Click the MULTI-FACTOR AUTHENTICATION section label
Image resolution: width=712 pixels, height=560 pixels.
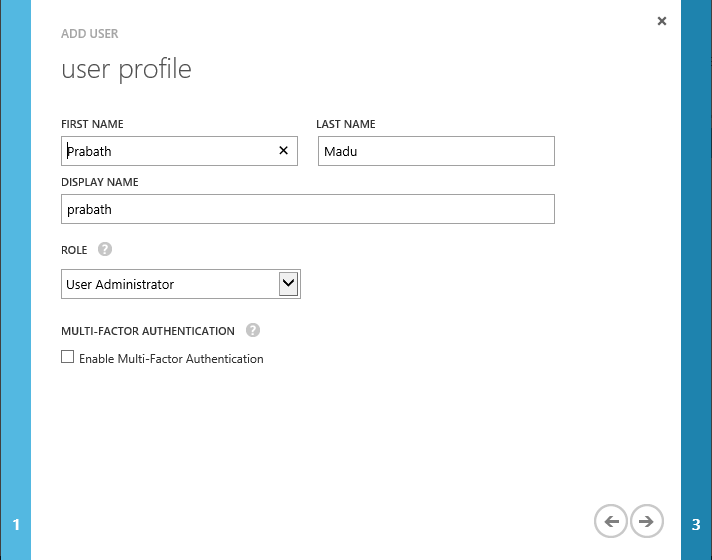(x=148, y=331)
